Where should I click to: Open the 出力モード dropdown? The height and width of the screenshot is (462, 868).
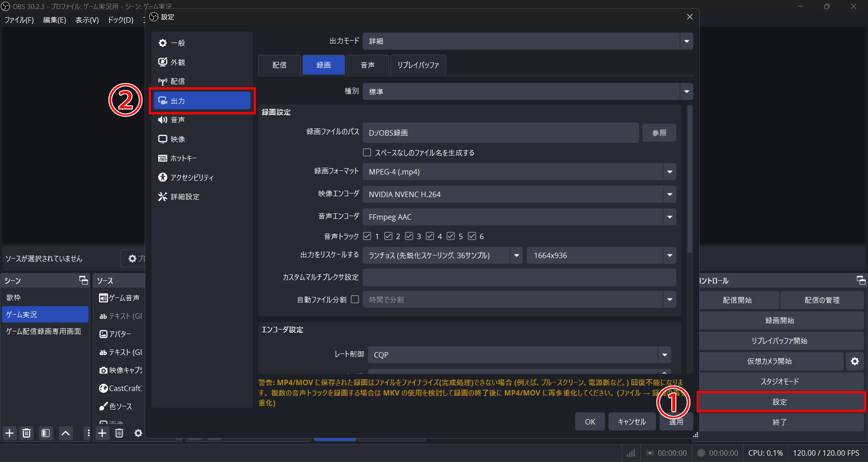point(528,41)
